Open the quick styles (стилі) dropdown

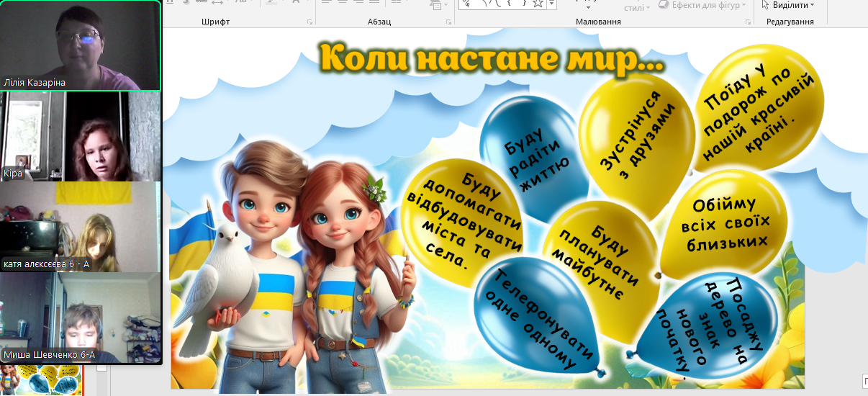pyautogui.click(x=638, y=7)
